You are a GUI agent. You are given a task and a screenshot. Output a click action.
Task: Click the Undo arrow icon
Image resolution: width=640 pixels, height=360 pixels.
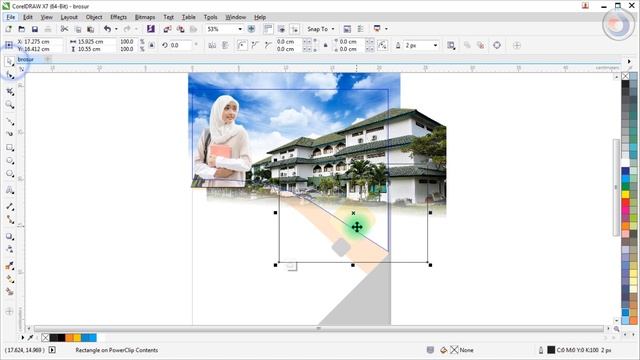pos(107,29)
